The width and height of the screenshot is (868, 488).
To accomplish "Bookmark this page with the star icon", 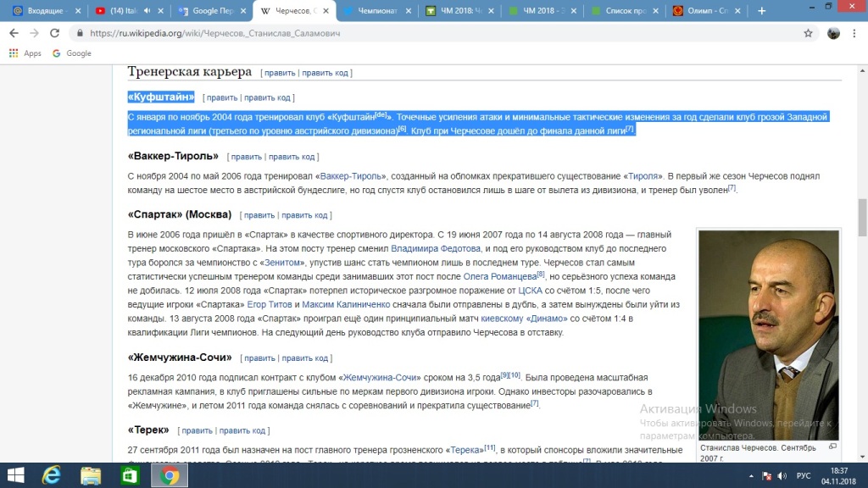I will (808, 33).
